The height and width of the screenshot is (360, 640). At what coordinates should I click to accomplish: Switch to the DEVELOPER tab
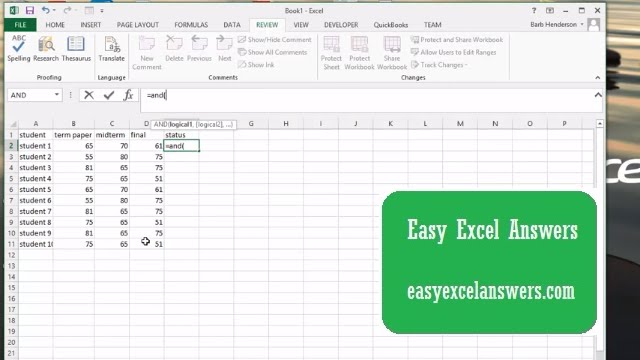click(x=341, y=25)
